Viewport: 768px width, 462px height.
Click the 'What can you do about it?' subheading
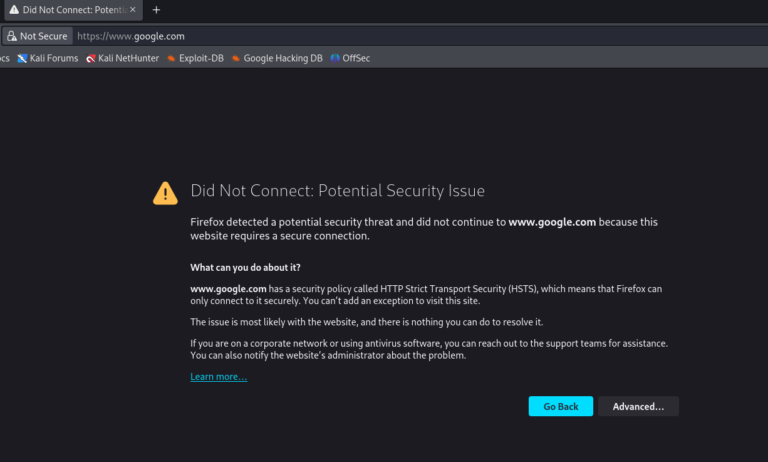pyautogui.click(x=245, y=267)
